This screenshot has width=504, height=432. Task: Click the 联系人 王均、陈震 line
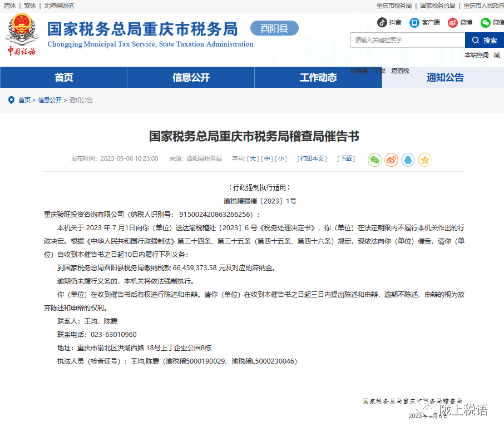[x=87, y=321]
